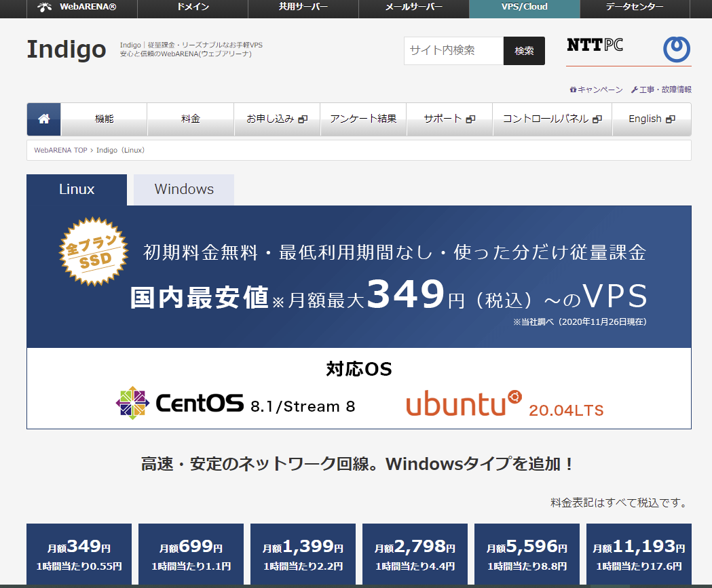
Task: Switch to the Linux tab
Action: coord(77,190)
